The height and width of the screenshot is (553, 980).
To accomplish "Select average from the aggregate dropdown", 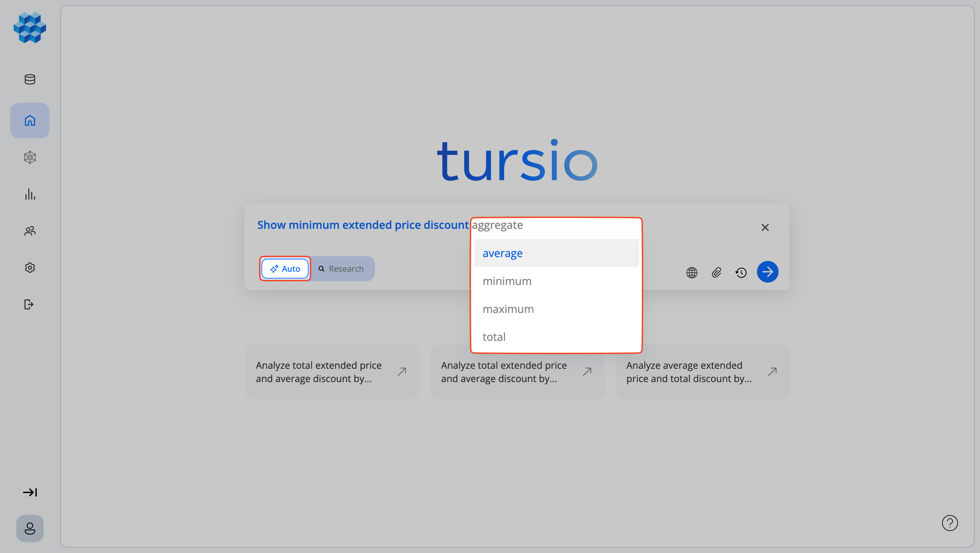I will (503, 253).
